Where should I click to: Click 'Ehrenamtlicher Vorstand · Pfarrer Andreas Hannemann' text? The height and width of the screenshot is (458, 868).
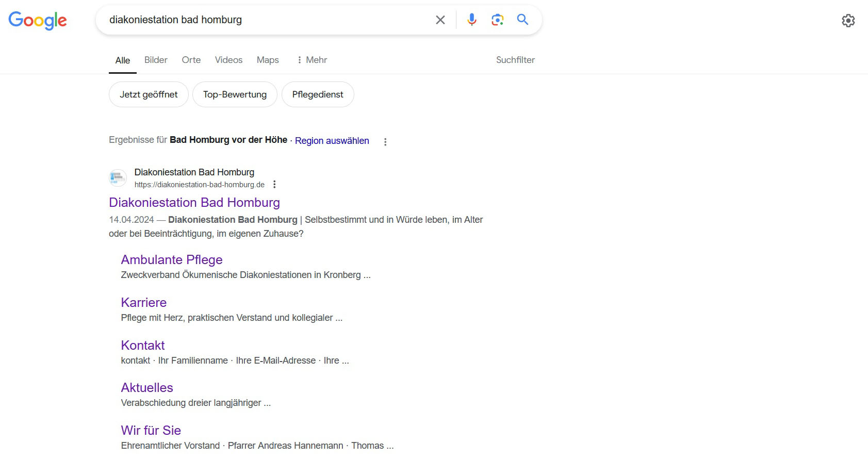232,446
